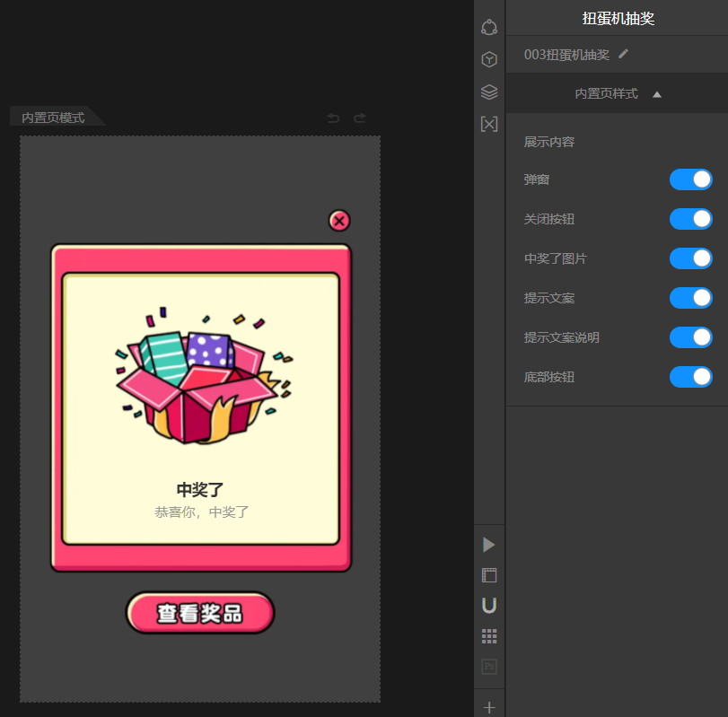728x717 pixels.
Task: Click the plus add icon
Action: (489, 707)
